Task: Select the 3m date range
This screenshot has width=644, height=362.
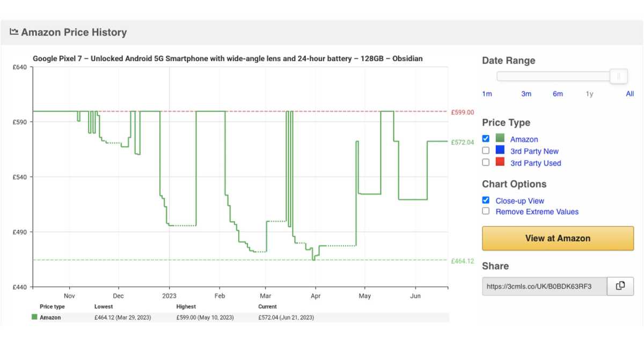Action: click(x=526, y=94)
